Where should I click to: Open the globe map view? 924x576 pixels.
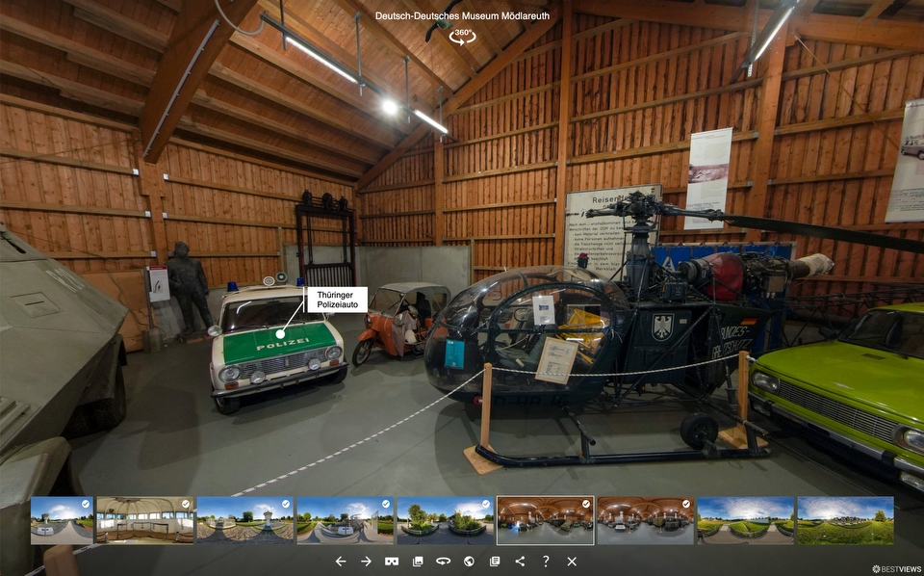point(469,561)
